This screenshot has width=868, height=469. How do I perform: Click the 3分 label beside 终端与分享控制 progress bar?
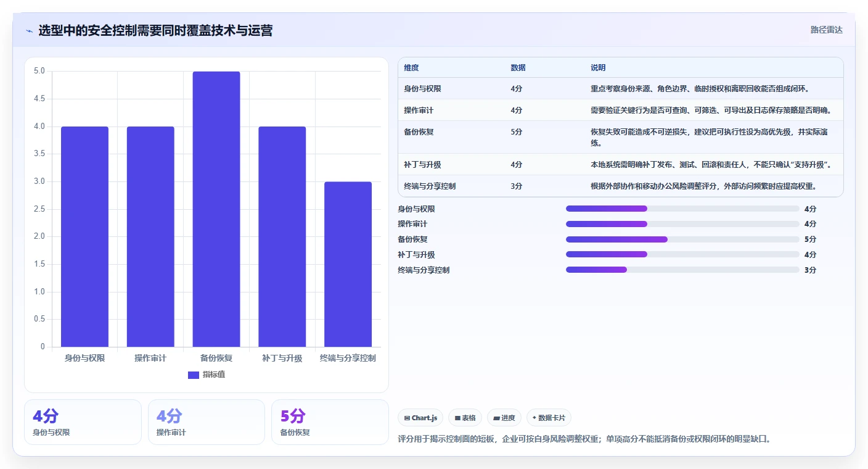[x=811, y=270]
